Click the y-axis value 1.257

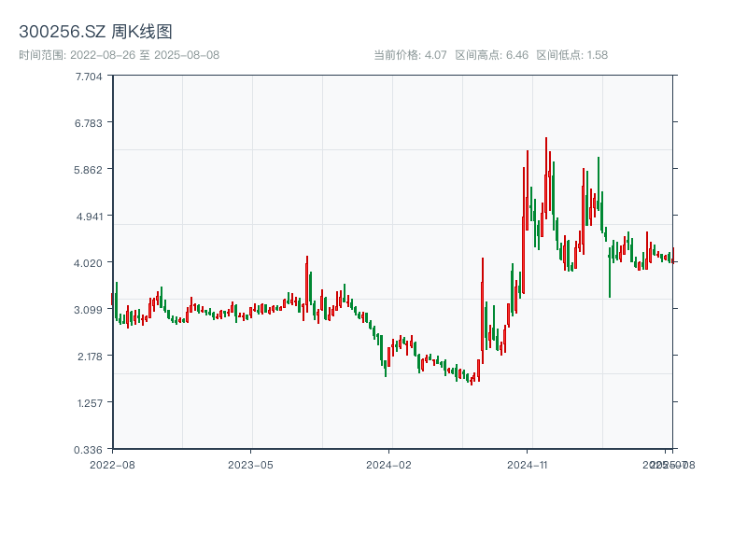90,403
